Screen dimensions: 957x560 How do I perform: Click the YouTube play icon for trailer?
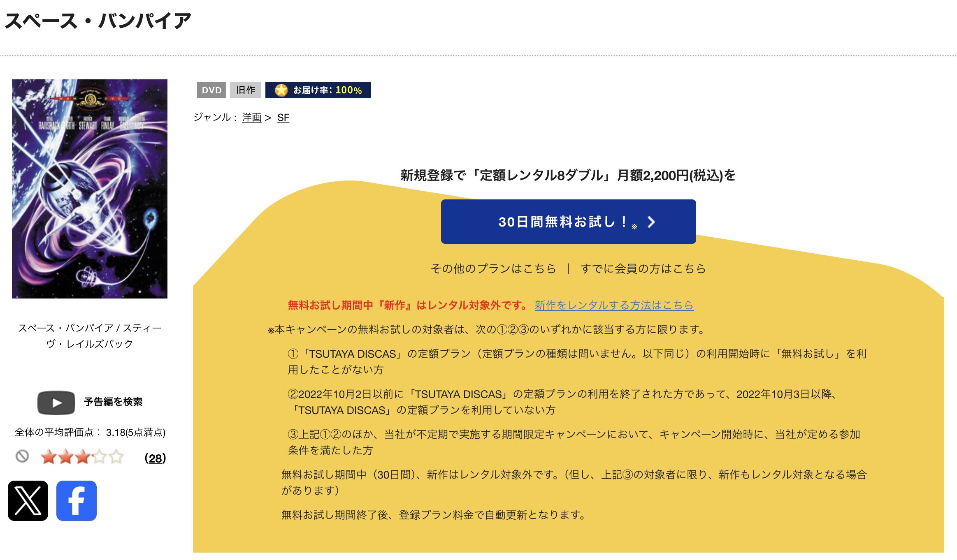(56, 403)
